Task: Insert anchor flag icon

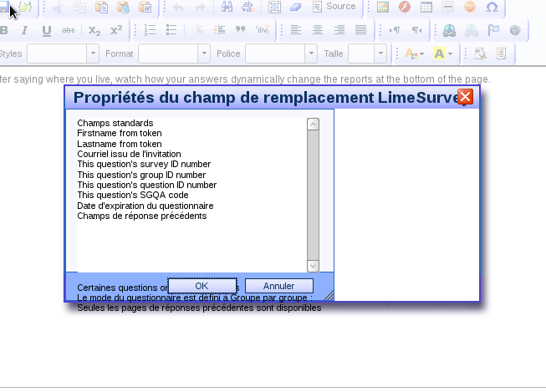Action: [x=493, y=30]
